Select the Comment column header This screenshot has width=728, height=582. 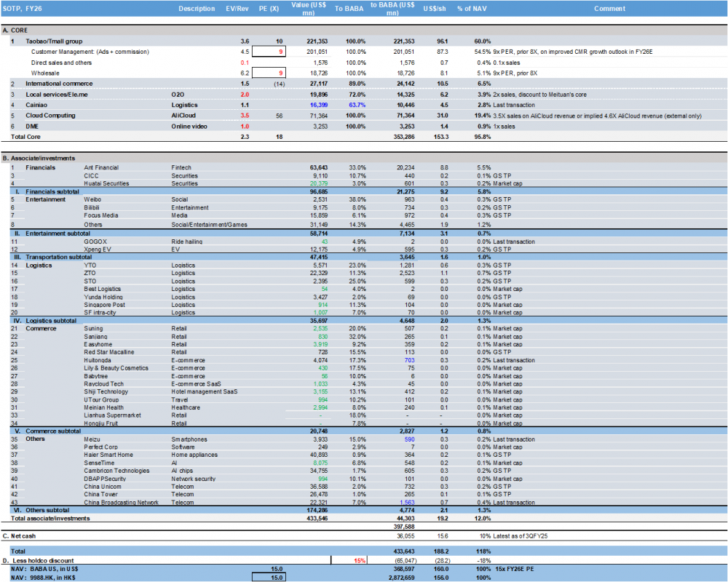(609, 9)
